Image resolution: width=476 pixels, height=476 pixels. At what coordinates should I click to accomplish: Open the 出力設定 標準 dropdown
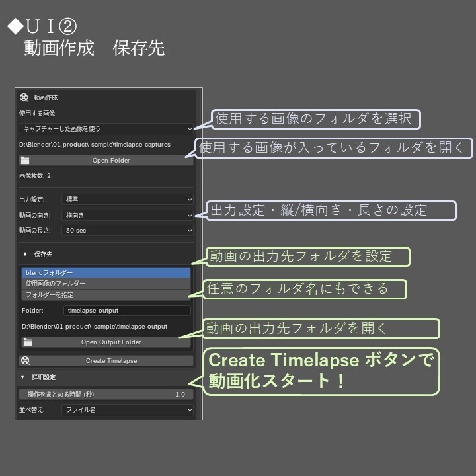pyautogui.click(x=127, y=200)
